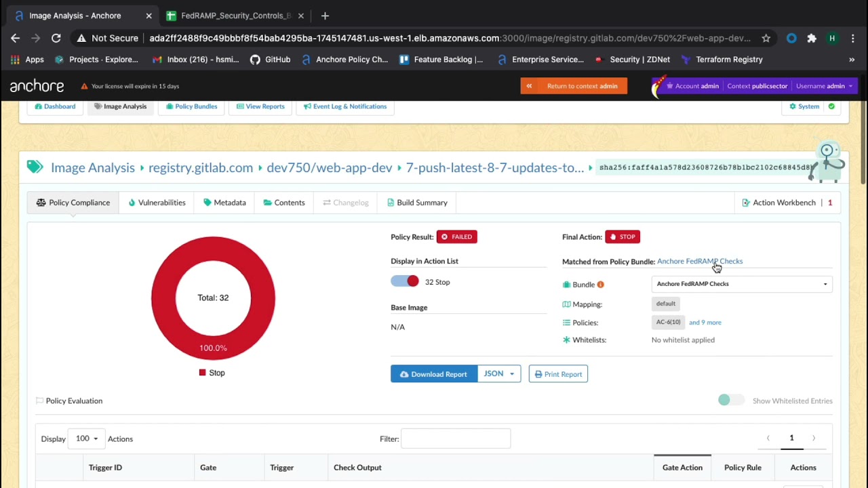Open Chrome profile avatar H
The image size is (868, 488).
click(832, 39)
